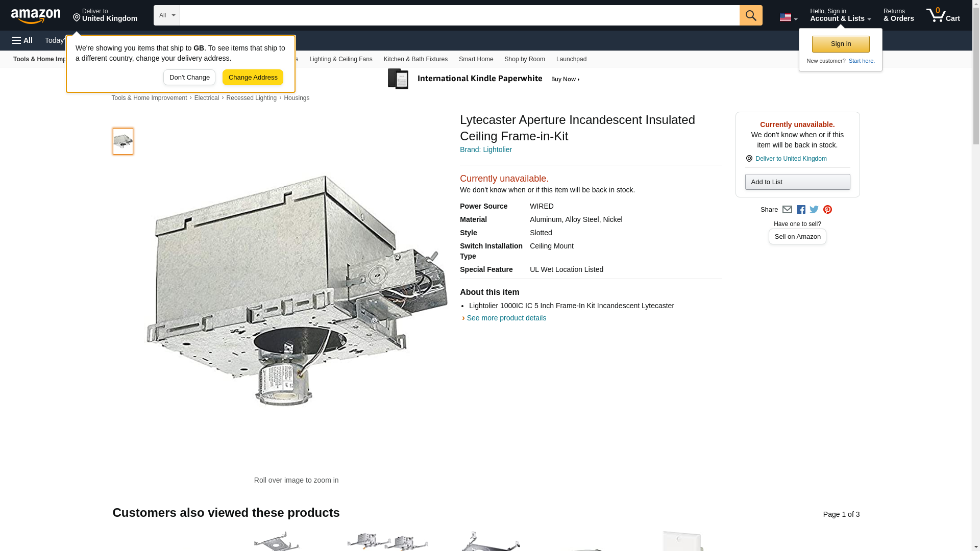Image resolution: width=980 pixels, height=551 pixels.
Task: Open the Smart Home tab
Action: click(476, 59)
